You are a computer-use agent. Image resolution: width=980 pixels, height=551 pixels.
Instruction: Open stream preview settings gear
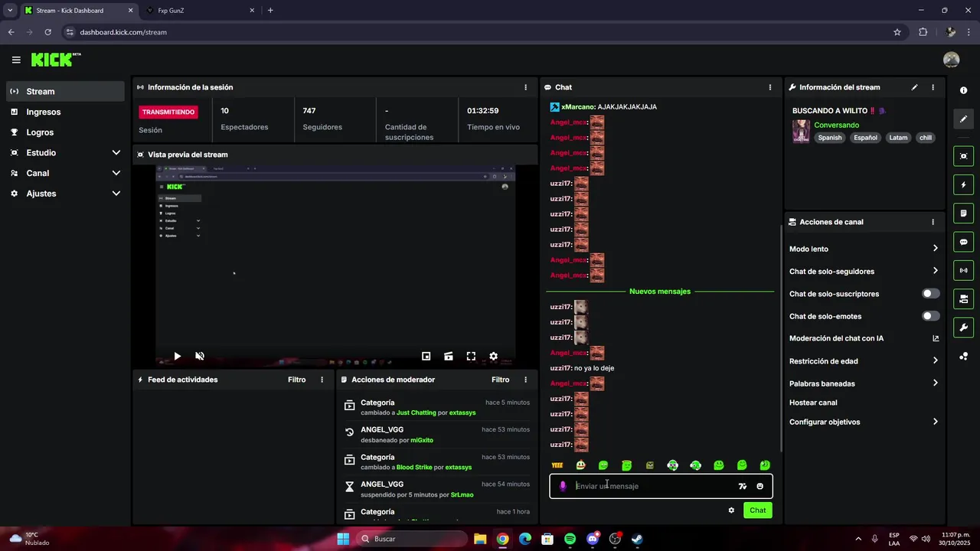click(x=493, y=356)
